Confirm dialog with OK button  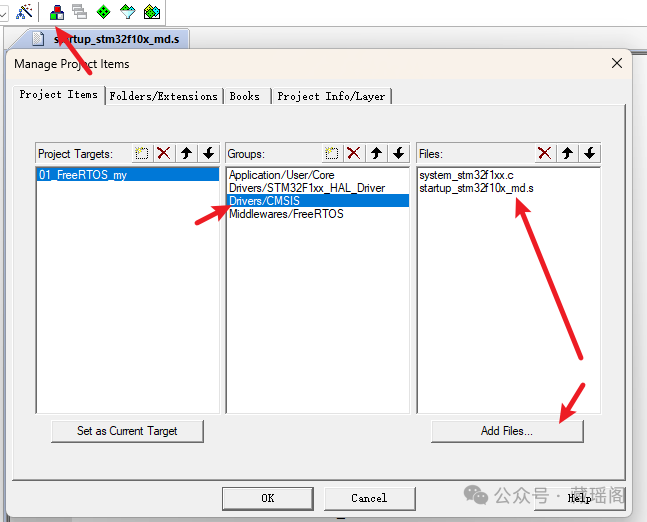pyautogui.click(x=267, y=498)
